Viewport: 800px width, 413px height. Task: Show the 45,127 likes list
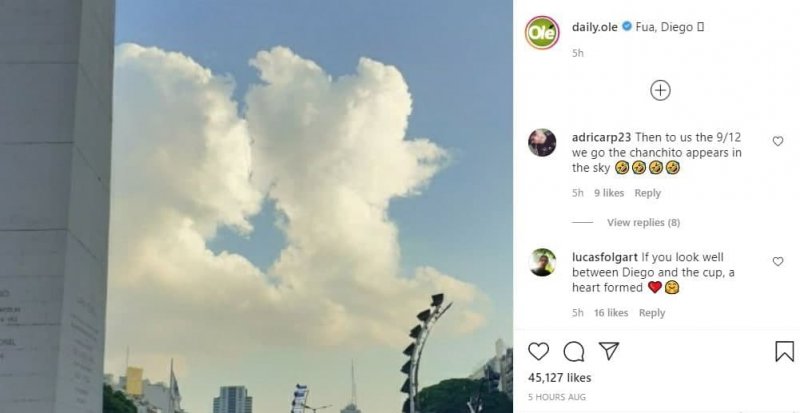click(x=559, y=378)
